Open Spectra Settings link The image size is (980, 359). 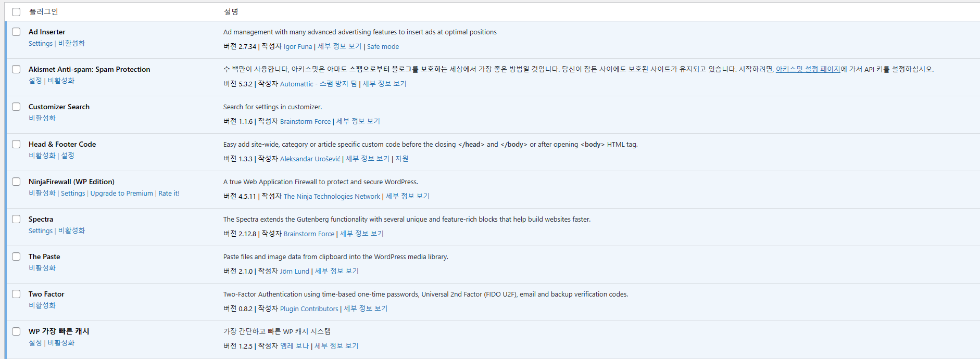click(41, 231)
